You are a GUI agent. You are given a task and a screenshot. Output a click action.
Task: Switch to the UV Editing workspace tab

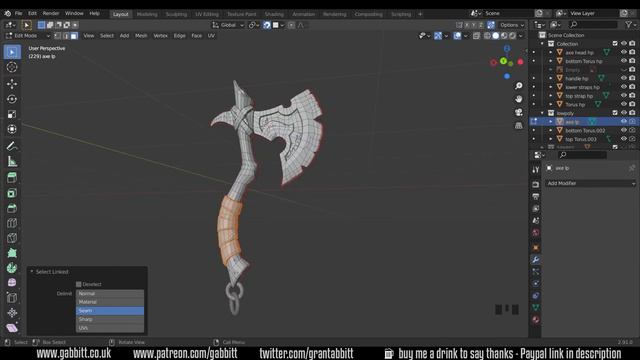pos(207,14)
